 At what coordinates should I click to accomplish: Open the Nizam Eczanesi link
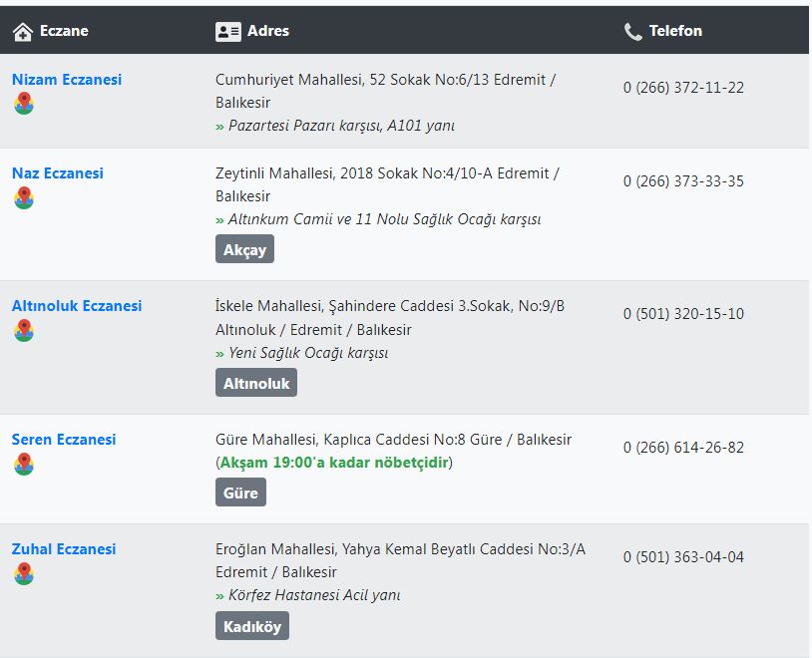pos(67,79)
